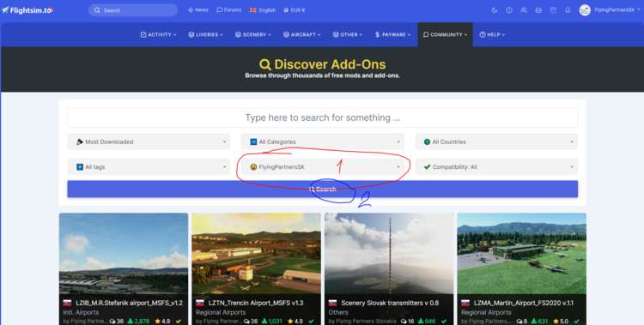Image resolution: width=644 pixels, height=325 pixels.
Task: Open the News link
Action: click(x=198, y=10)
